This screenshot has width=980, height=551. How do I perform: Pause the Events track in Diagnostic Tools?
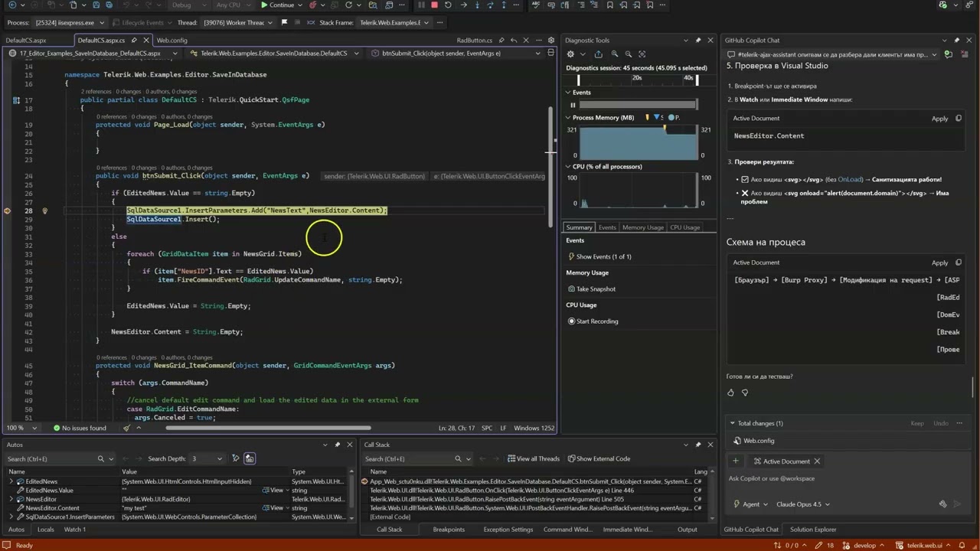[x=573, y=105]
